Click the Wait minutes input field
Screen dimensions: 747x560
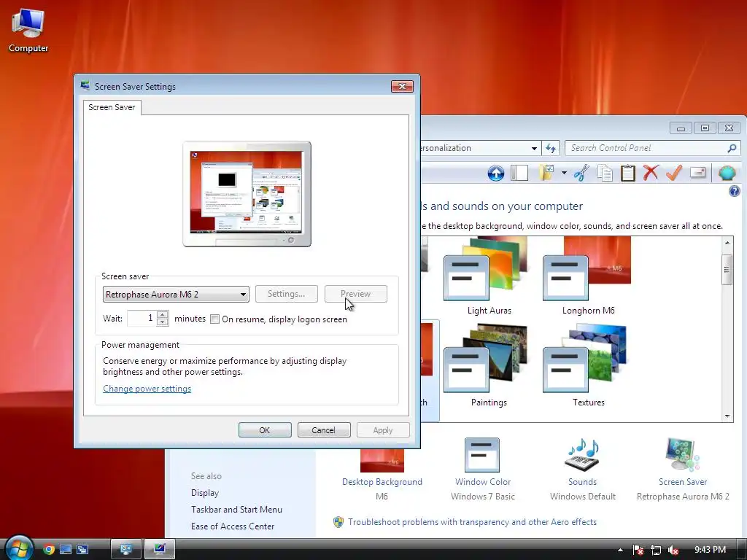pos(142,318)
